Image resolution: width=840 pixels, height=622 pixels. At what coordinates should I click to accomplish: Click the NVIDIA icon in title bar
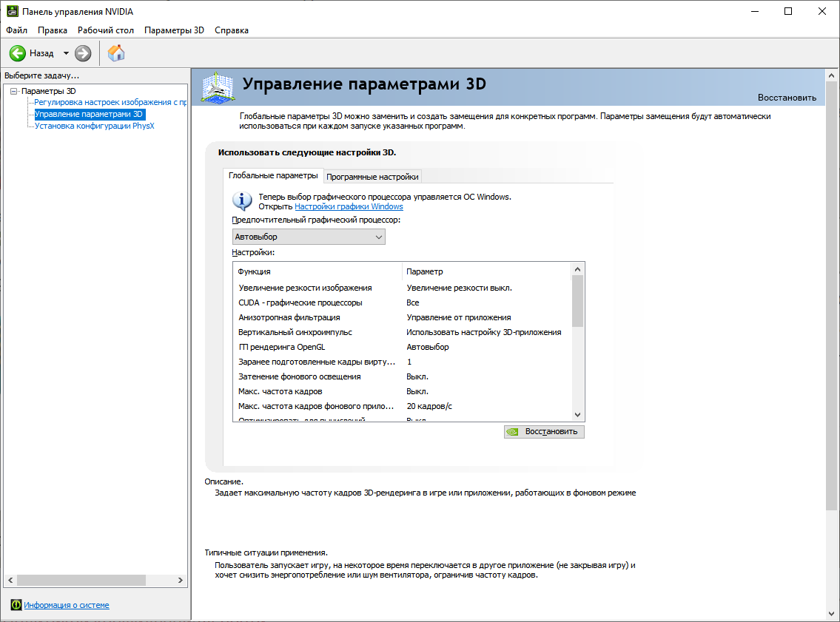[x=13, y=12]
